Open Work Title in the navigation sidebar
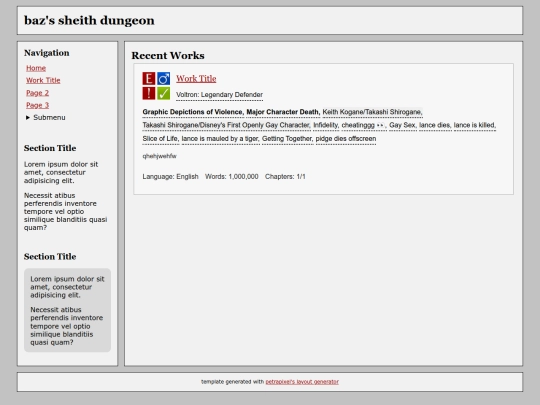The height and width of the screenshot is (405, 540). (43, 80)
